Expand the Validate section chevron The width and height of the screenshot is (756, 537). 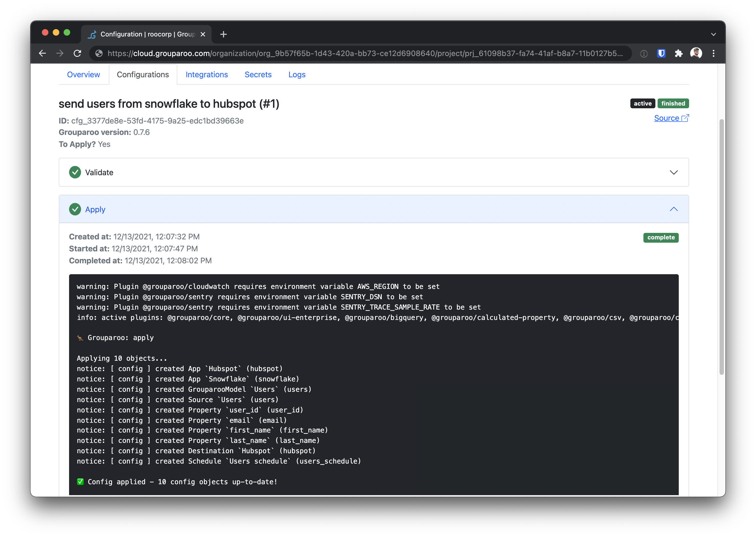click(x=674, y=172)
